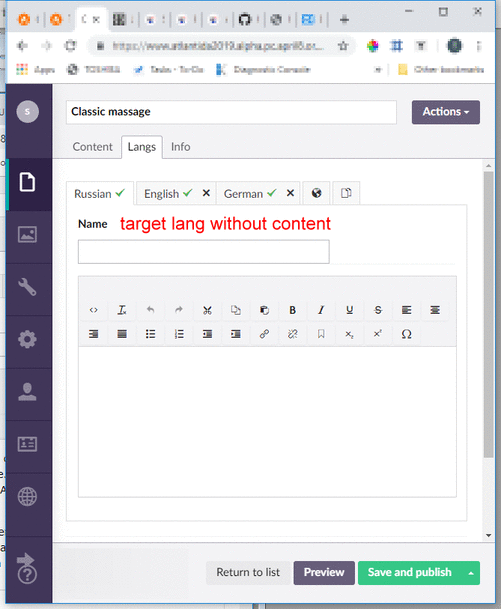501x609 pixels.
Task: Align text center
Action: 435,310
